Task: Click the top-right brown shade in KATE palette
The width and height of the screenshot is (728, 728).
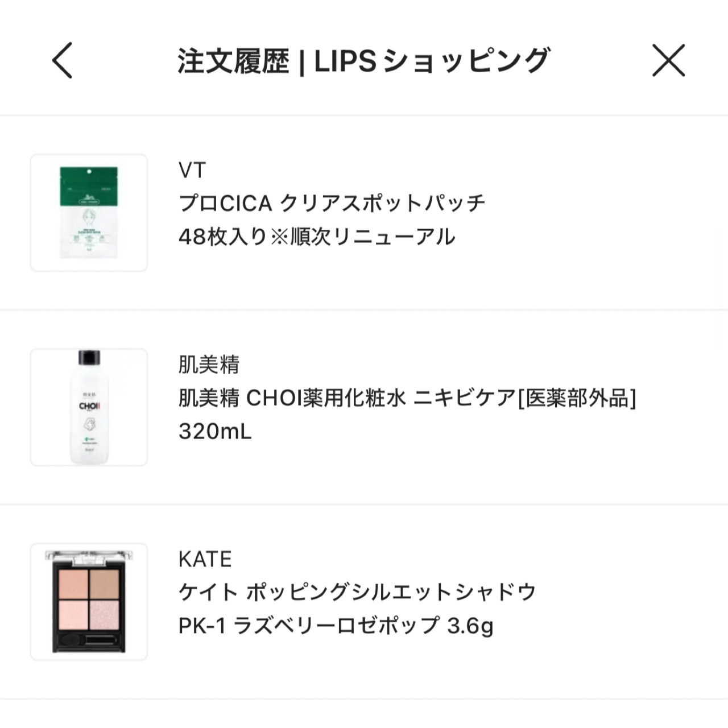Action: (105, 582)
